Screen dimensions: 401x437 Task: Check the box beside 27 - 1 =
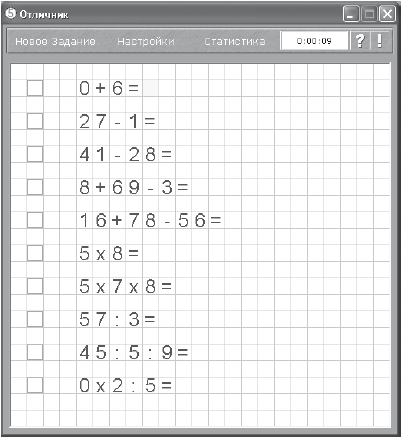tap(35, 121)
